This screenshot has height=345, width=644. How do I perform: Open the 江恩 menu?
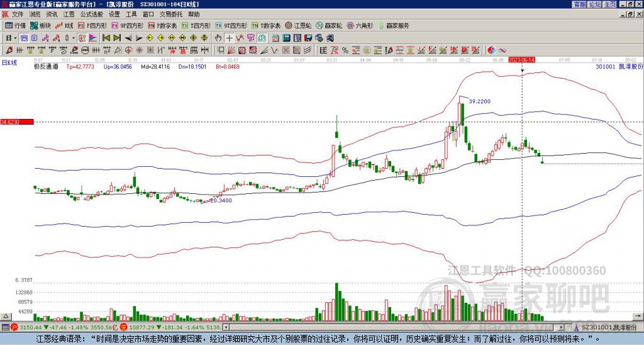(x=69, y=14)
